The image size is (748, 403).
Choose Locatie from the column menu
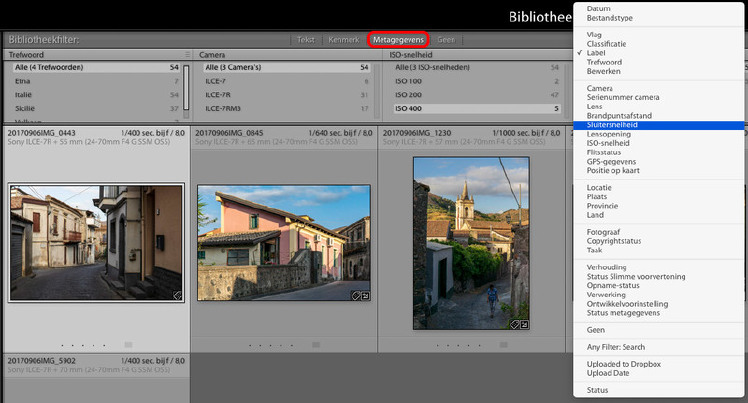599,188
